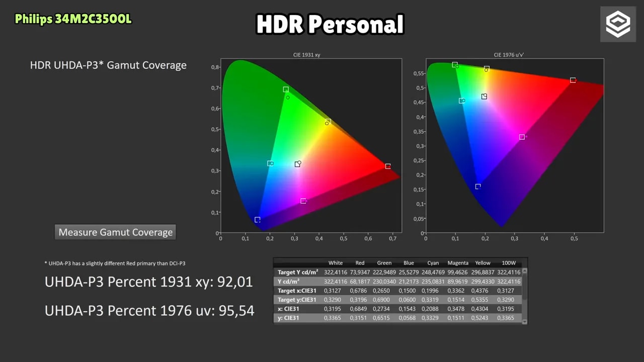Screen dimensions: 644x362
Task: Click the UHDA-P3 Percent 1931 xy: 92,01 readout
Action: (148, 282)
